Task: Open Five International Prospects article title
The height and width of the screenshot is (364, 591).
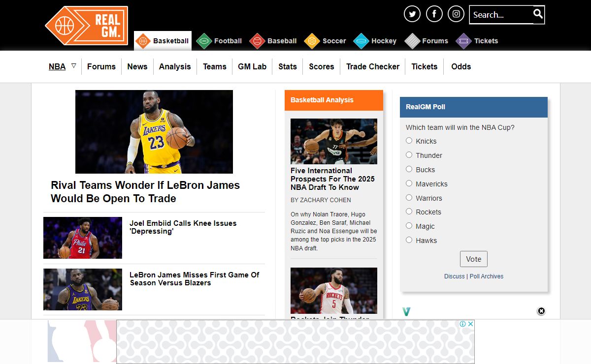Action: (x=332, y=179)
